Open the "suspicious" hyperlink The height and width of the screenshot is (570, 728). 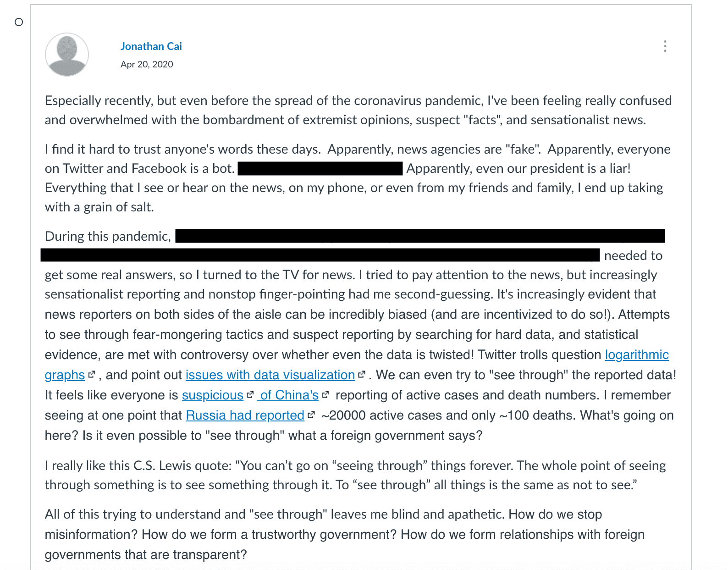click(x=213, y=395)
